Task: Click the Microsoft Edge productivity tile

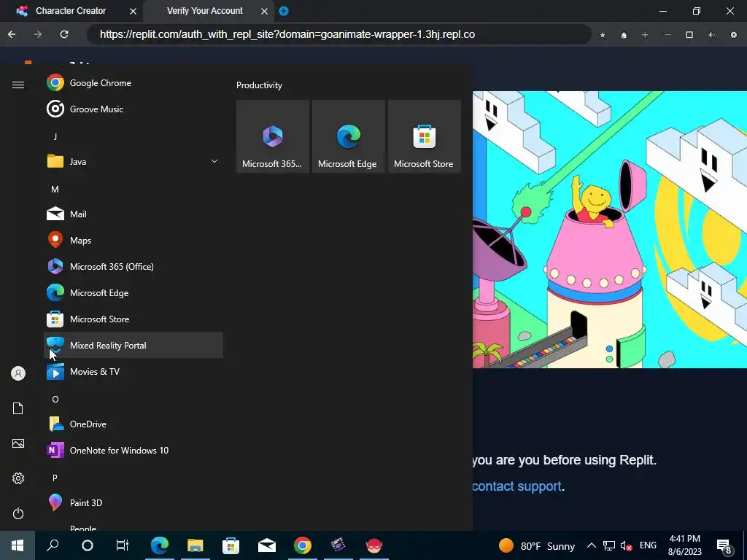Action: coord(348,136)
